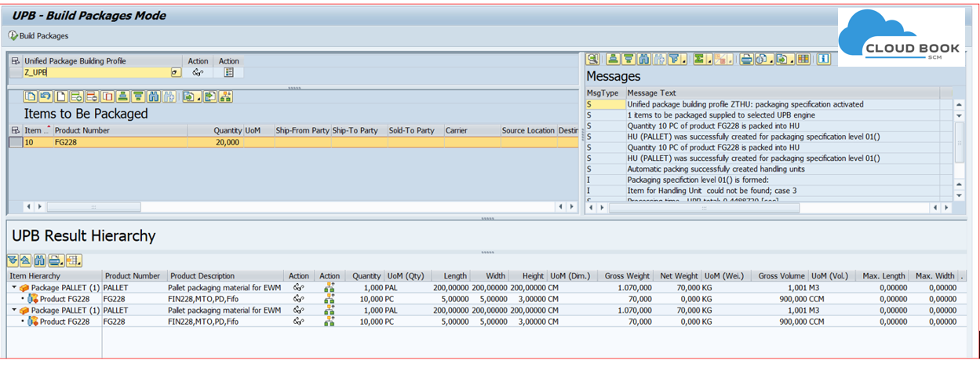
Task: Click the hierarchy icon in Items to Be Packaged toolbar
Action: 226,96
